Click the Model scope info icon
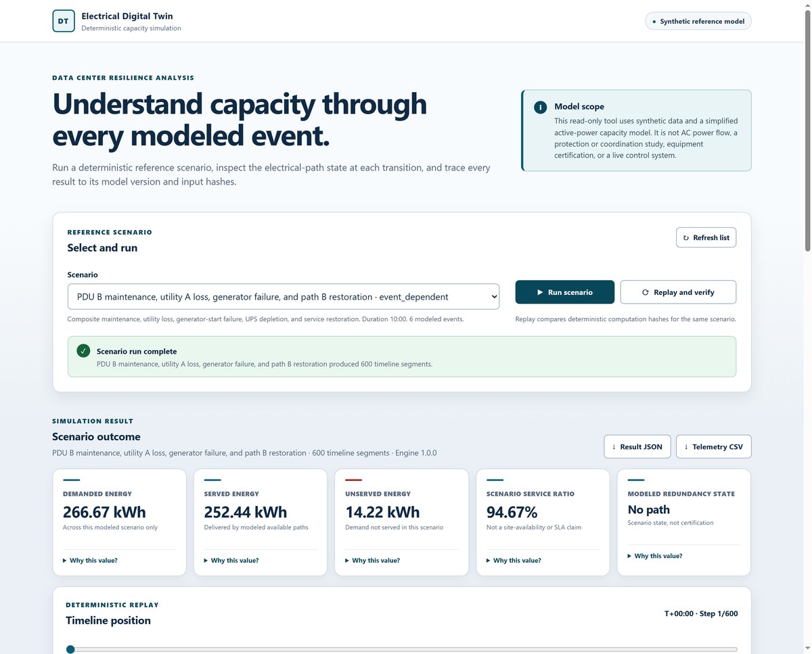The width and height of the screenshot is (812, 654). [540, 107]
